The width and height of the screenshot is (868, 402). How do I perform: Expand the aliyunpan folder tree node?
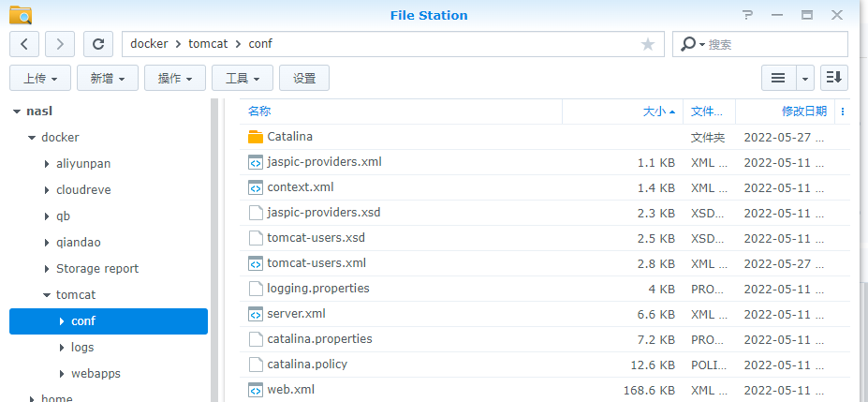click(x=48, y=164)
